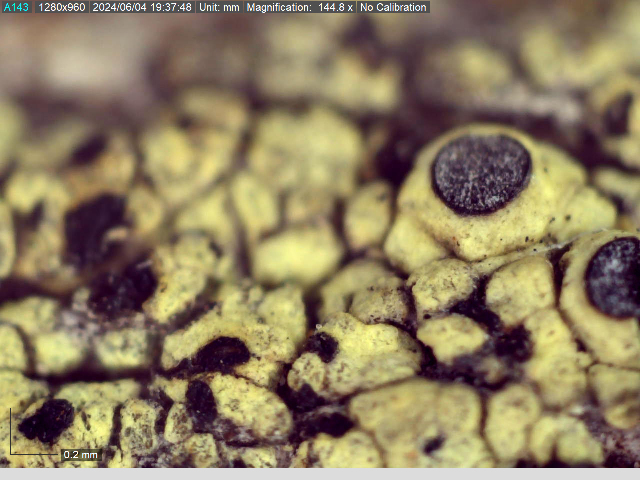Click the A143 image label
The width and height of the screenshot is (640, 480).
click(x=17, y=7)
